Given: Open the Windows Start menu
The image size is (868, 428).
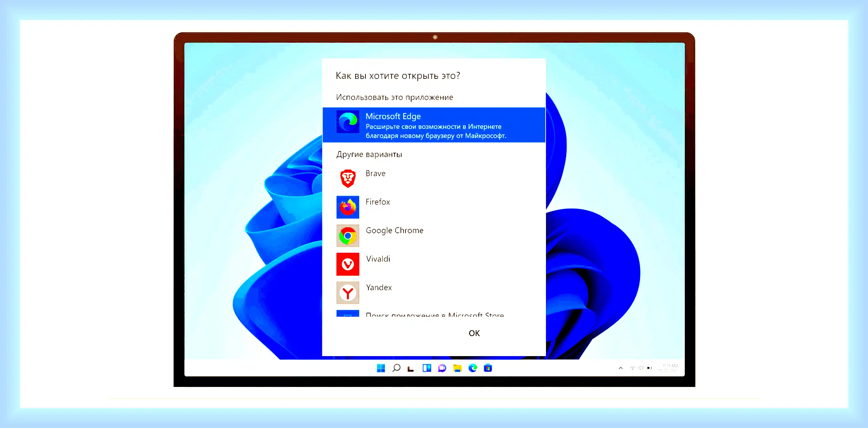Looking at the screenshot, I should pos(381,368).
